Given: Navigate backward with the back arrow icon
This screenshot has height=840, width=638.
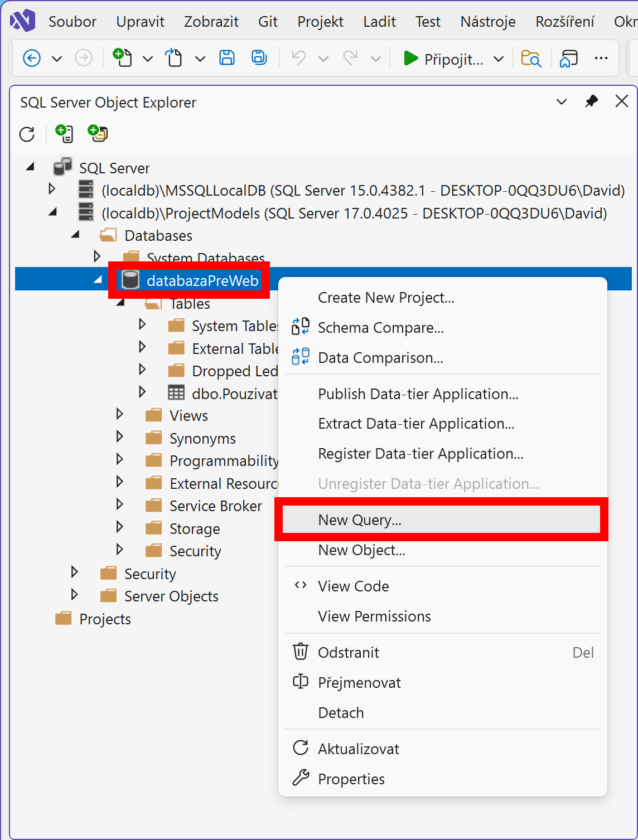Looking at the screenshot, I should pyautogui.click(x=32, y=58).
